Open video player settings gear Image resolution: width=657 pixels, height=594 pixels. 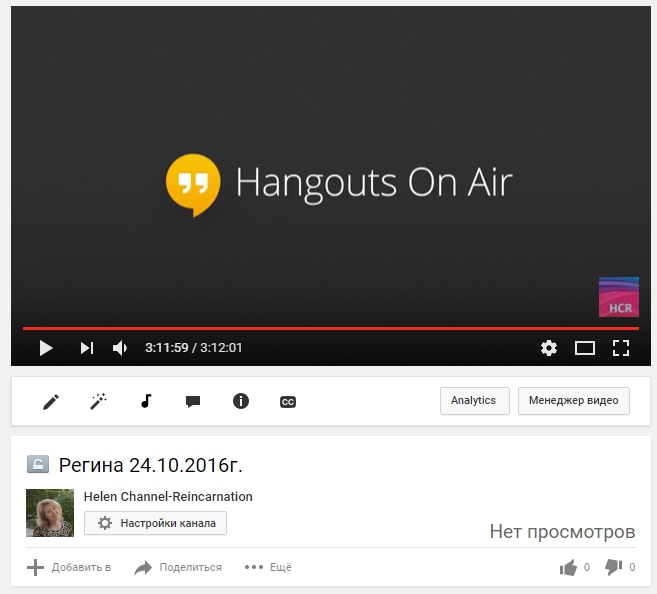[549, 348]
